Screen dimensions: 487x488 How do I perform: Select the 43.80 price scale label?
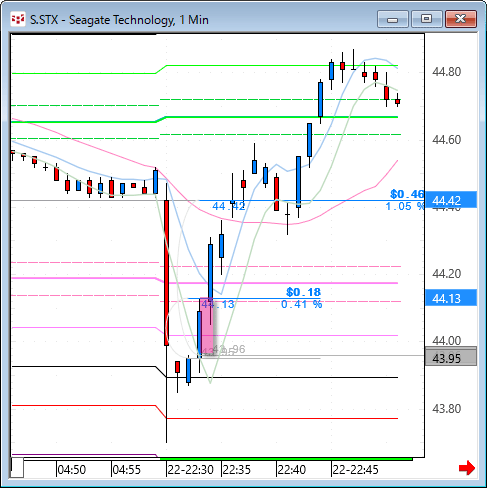(x=446, y=408)
